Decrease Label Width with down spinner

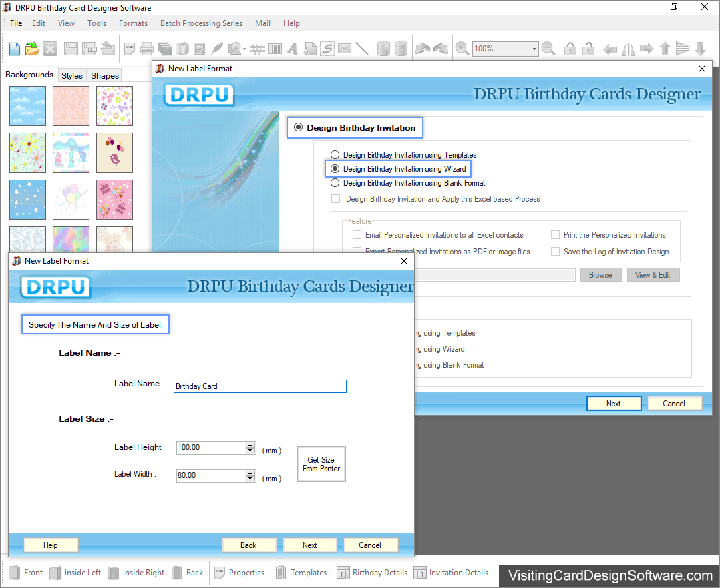point(250,479)
